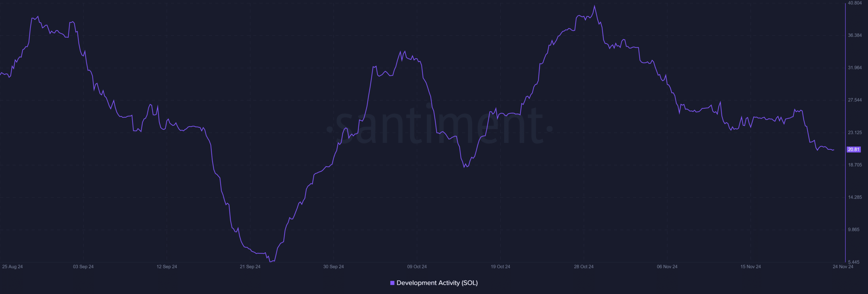Click the 28 Oct 24 date label
The width and height of the screenshot is (868, 294).
point(584,267)
